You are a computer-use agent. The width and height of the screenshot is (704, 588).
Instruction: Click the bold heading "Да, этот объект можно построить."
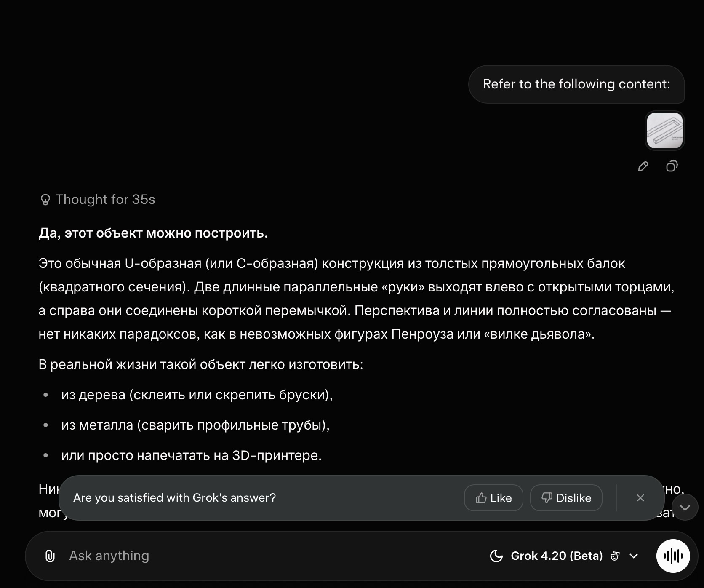153,233
